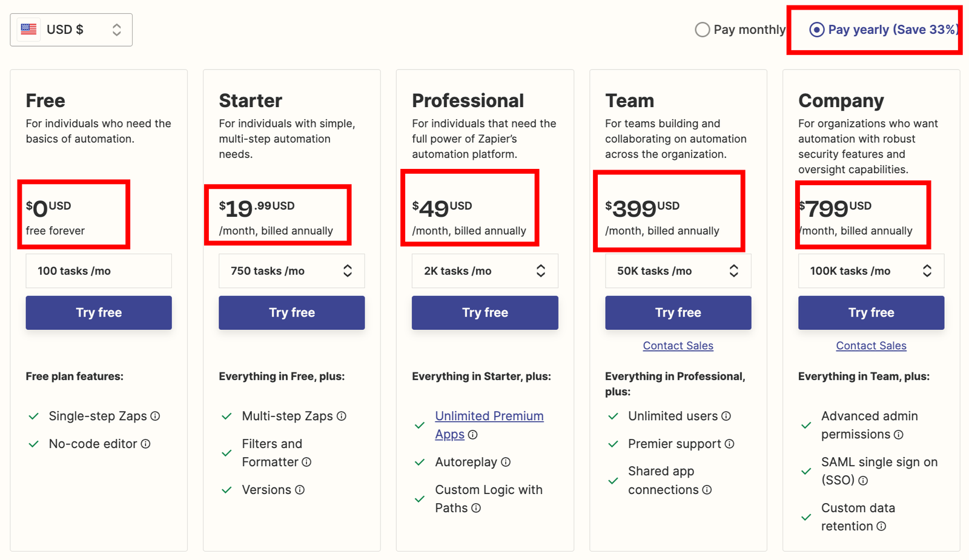Open Company plan 100K tasks/mo dropdown
Image resolution: width=969 pixels, height=560 pixels.
click(x=871, y=271)
